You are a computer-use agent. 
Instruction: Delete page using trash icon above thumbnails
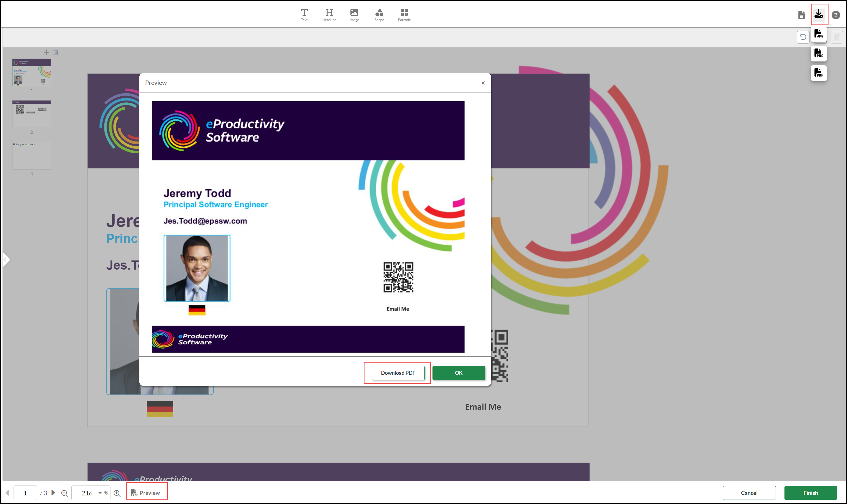click(x=56, y=52)
